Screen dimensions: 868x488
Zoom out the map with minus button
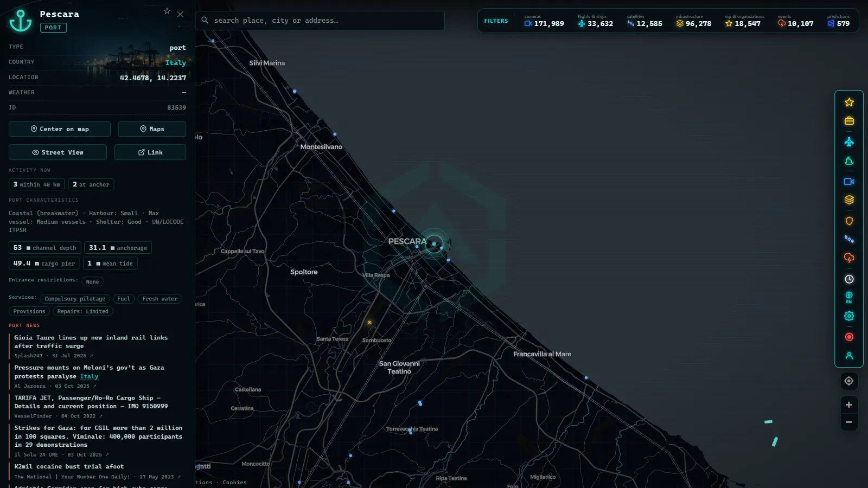click(x=849, y=422)
